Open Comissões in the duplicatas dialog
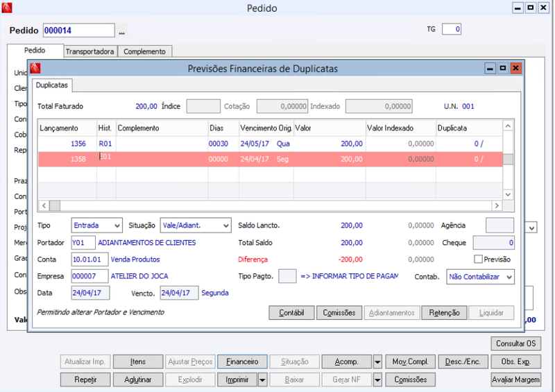The height and width of the screenshot is (392, 555). pos(340,313)
